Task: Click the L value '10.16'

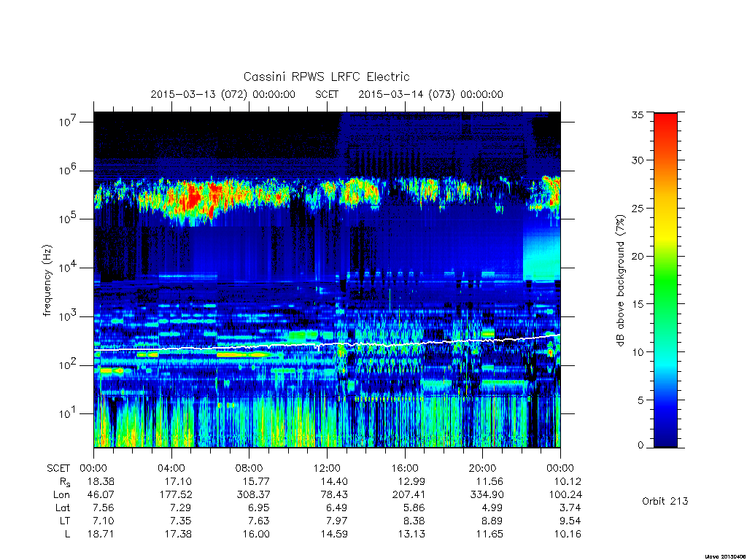Action: pyautogui.click(x=568, y=534)
